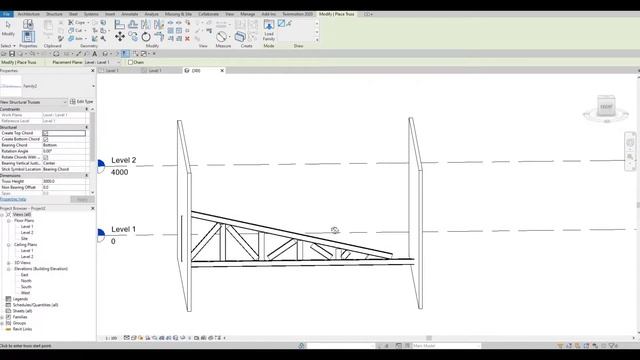This screenshot has width=640, height=360.
Task: Close the Properties palette
Action: point(92,71)
